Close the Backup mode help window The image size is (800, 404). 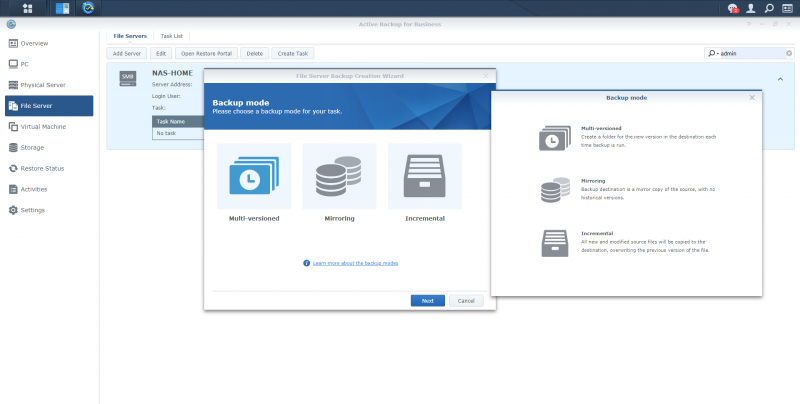tap(752, 97)
